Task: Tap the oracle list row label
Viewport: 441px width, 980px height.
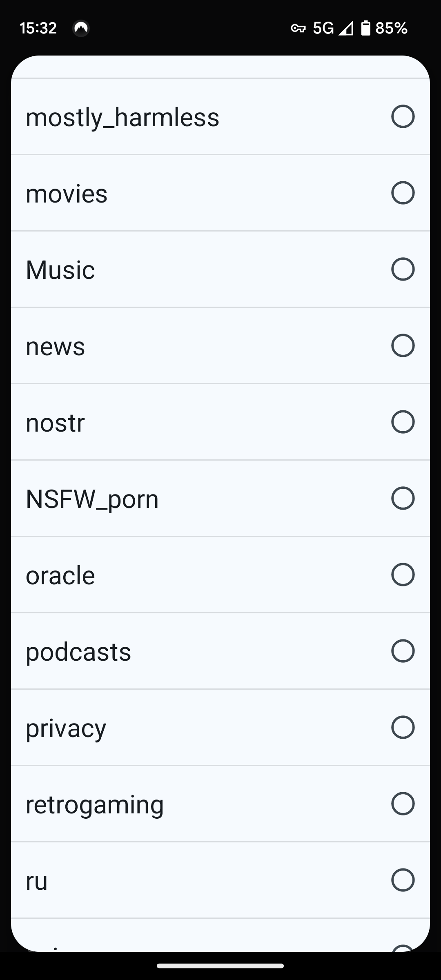Action: 60,575
